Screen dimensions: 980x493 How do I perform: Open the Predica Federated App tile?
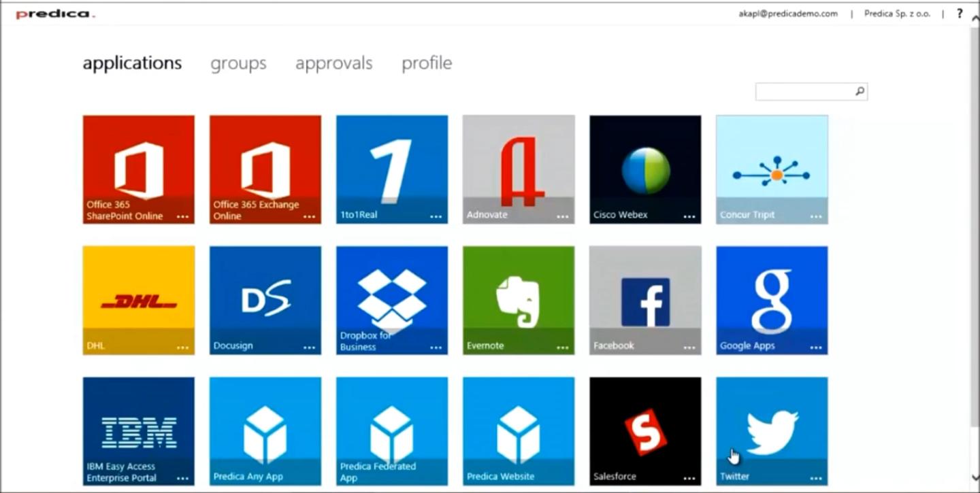pos(392,431)
